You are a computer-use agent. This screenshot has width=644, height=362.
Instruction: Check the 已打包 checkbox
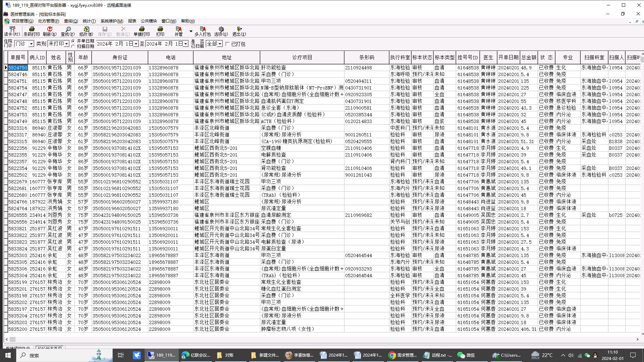[228, 44]
